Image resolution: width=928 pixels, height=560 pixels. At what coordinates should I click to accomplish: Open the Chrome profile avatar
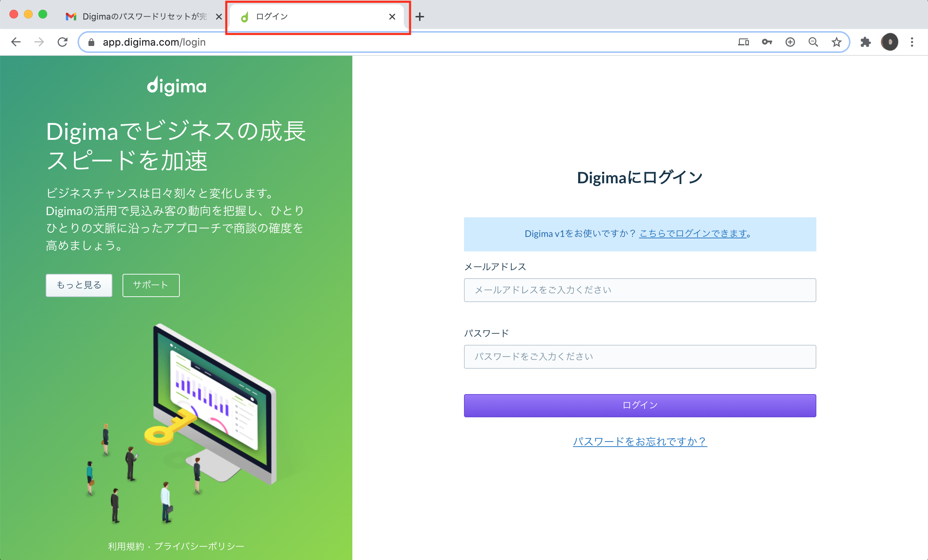pyautogui.click(x=890, y=42)
